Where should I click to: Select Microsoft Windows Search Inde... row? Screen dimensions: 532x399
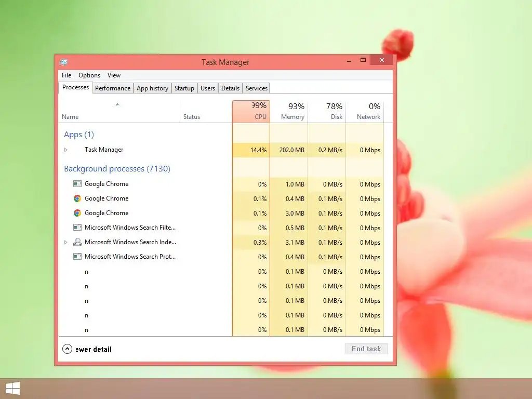(x=221, y=242)
